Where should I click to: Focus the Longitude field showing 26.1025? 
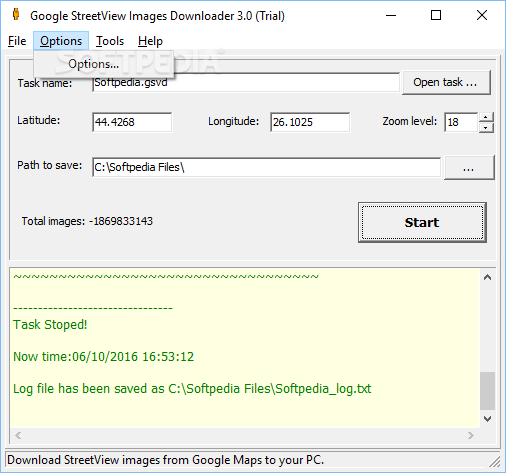click(x=310, y=122)
